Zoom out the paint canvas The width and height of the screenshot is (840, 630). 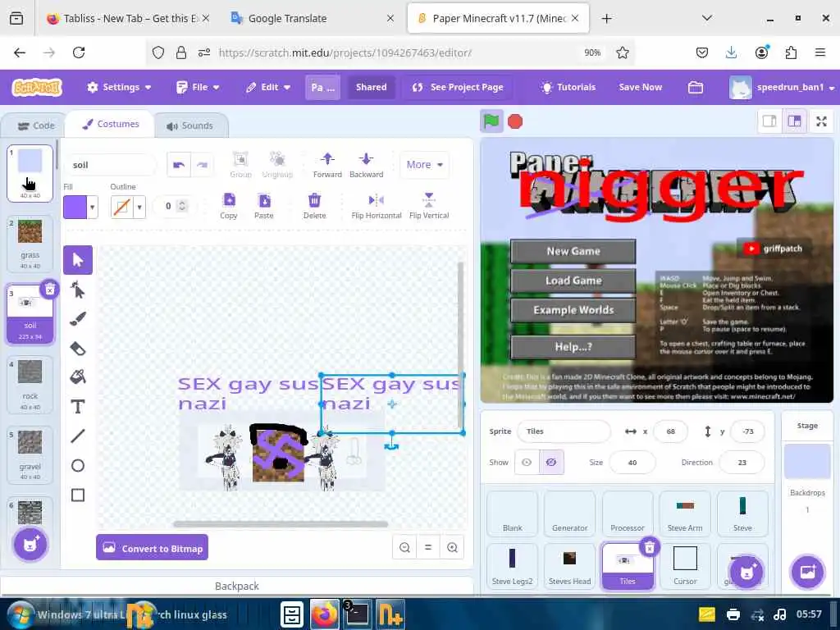click(404, 547)
